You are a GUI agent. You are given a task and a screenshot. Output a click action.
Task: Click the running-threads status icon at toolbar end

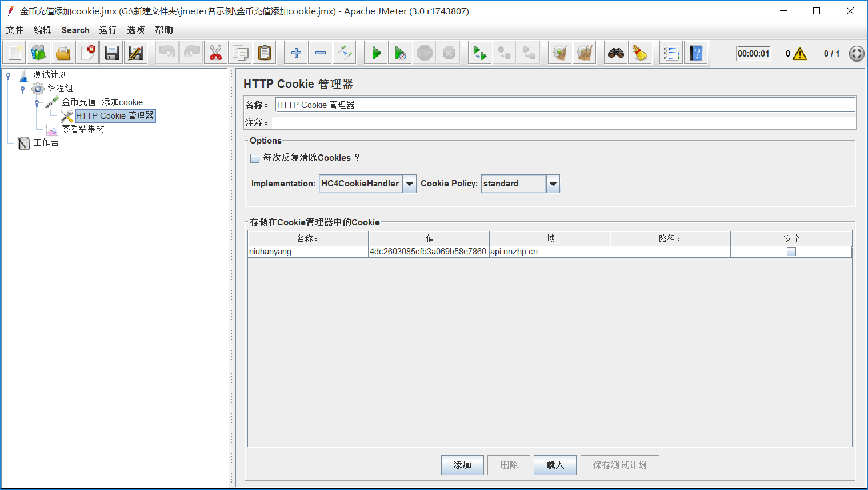[856, 54]
